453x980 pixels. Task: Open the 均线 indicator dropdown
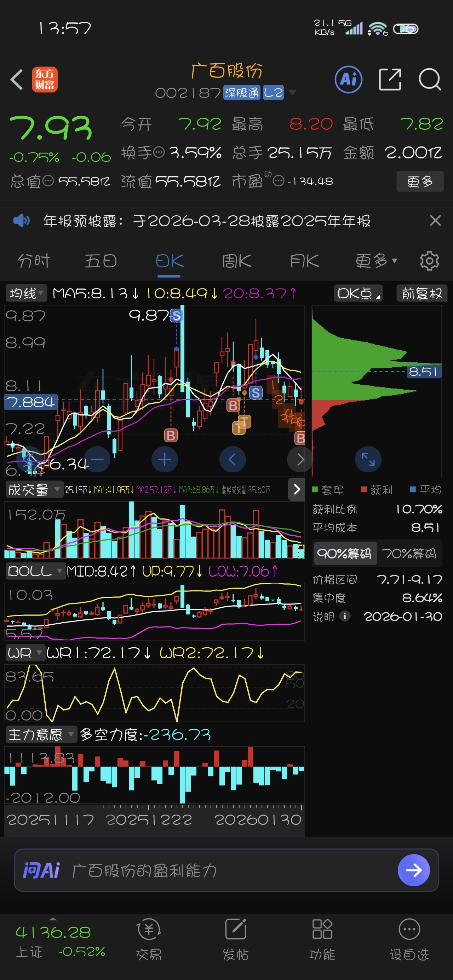26,293
